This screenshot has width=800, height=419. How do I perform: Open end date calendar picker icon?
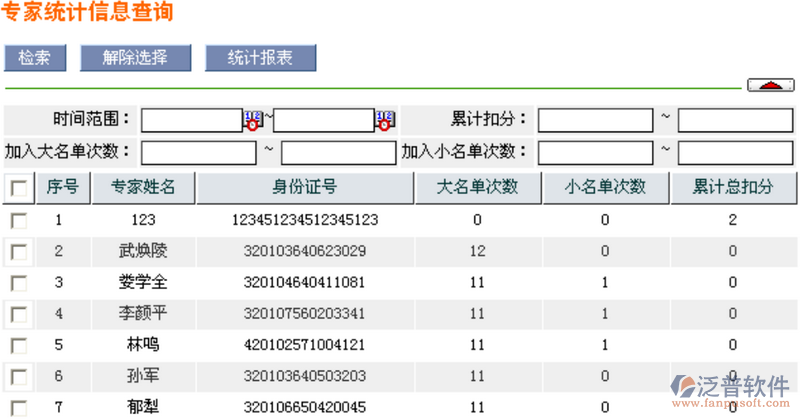pyautogui.click(x=385, y=120)
